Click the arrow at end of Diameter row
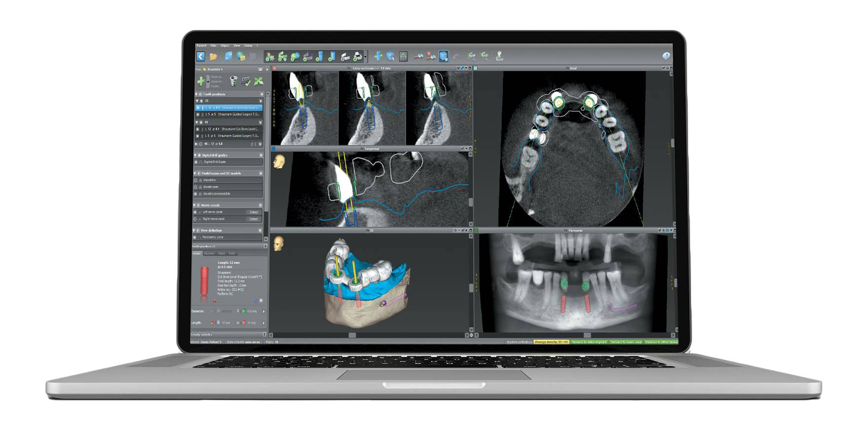This screenshot has height=428, width=868. 264,312
